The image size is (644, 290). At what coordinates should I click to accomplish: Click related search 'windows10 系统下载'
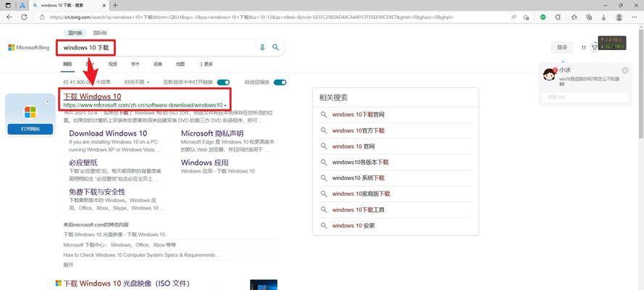358,178
